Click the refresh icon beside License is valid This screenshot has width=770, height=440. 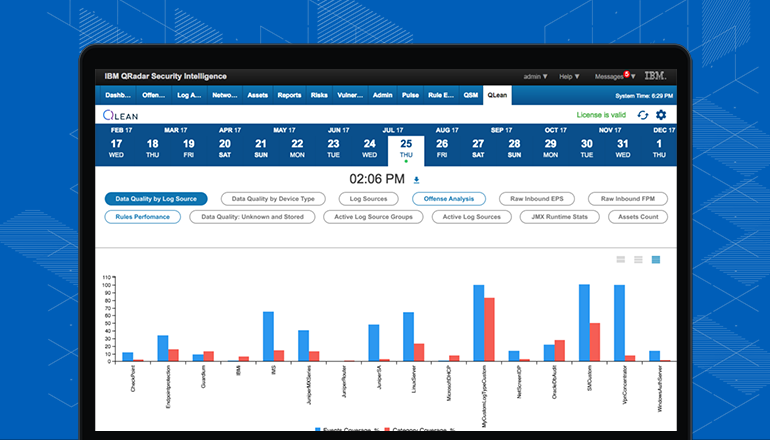[642, 115]
